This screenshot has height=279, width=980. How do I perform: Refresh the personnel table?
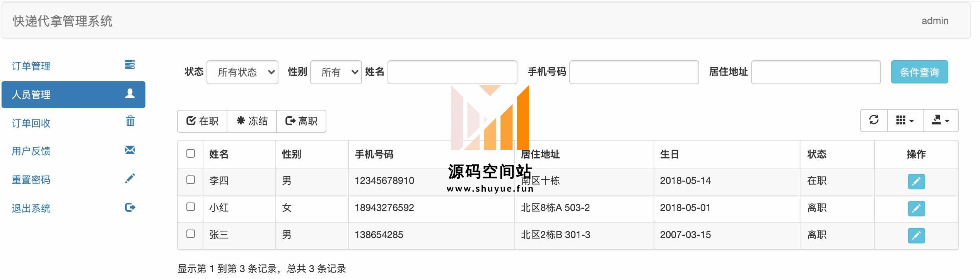[874, 121]
